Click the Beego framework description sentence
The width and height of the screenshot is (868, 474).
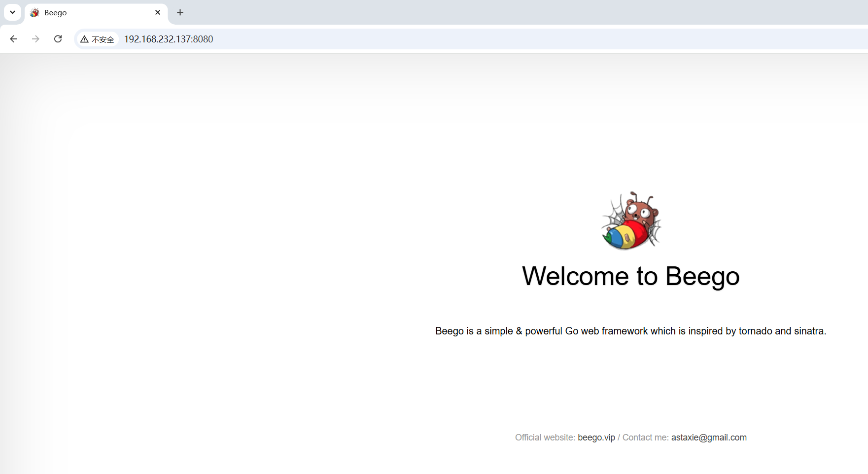[631, 331]
